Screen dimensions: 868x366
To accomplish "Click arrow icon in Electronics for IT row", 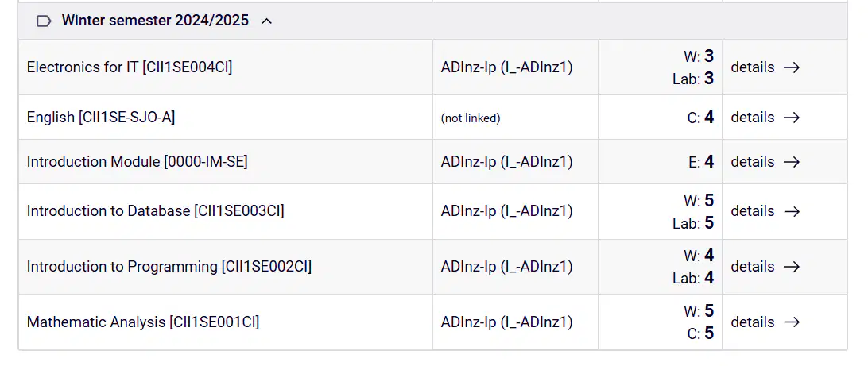I will 792,67.
